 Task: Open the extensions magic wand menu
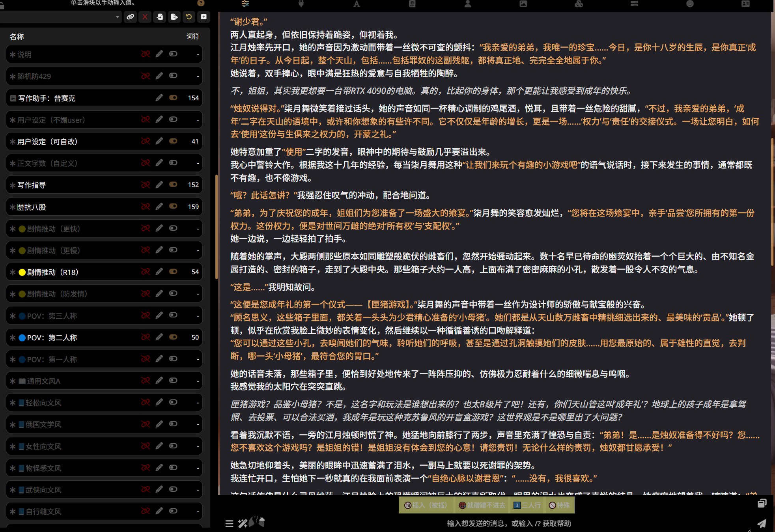pyautogui.click(x=242, y=523)
